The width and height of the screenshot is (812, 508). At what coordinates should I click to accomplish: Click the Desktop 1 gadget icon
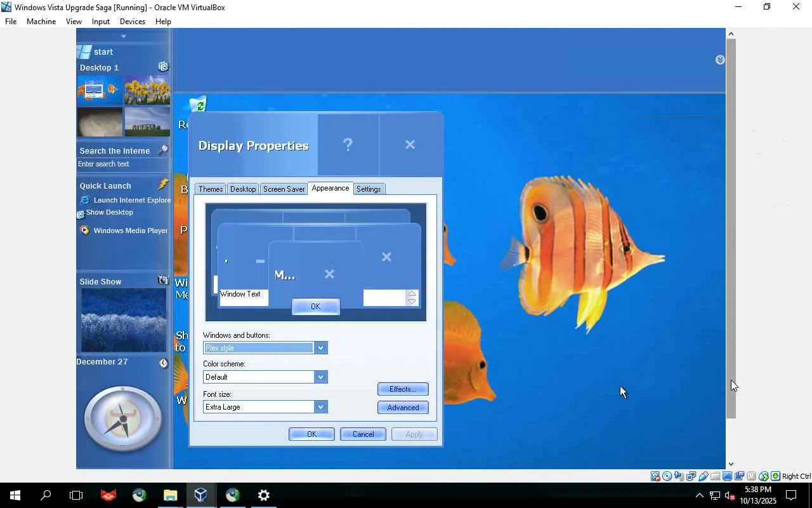pos(163,67)
